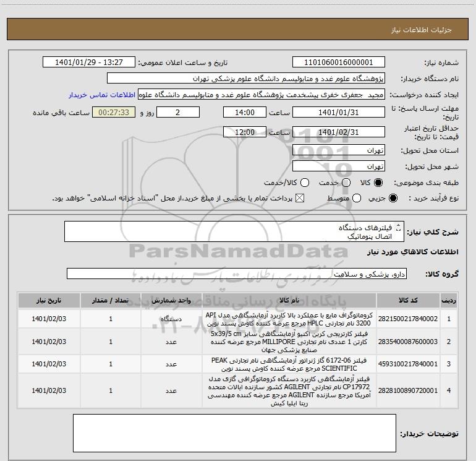Click the واحد شمارش column header

tap(171, 301)
